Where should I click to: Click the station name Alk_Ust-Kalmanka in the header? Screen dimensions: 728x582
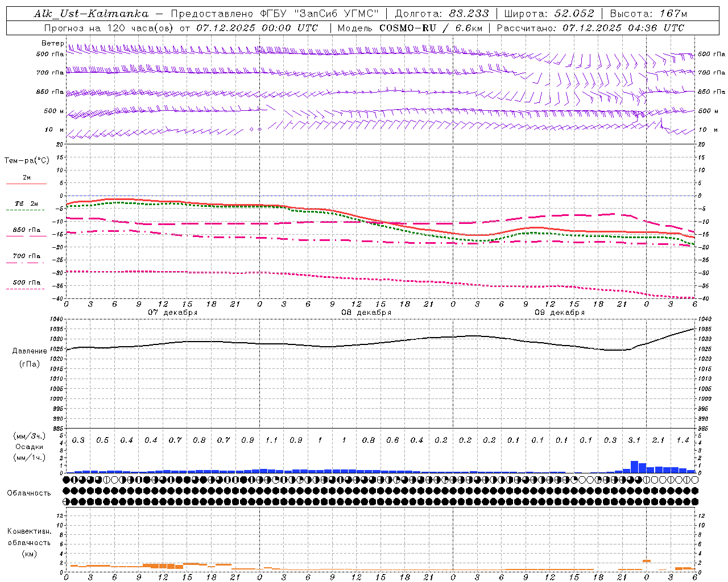click(x=91, y=14)
